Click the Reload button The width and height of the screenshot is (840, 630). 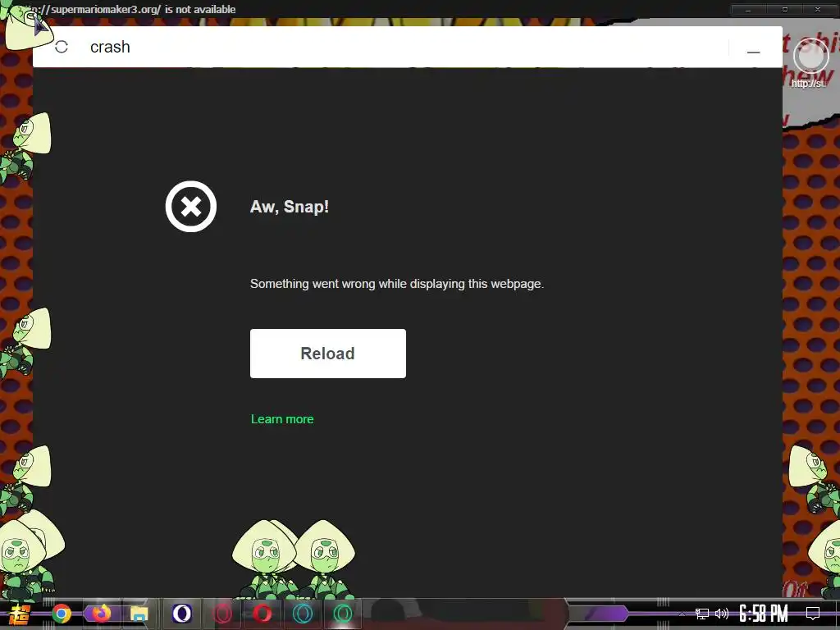coord(328,354)
